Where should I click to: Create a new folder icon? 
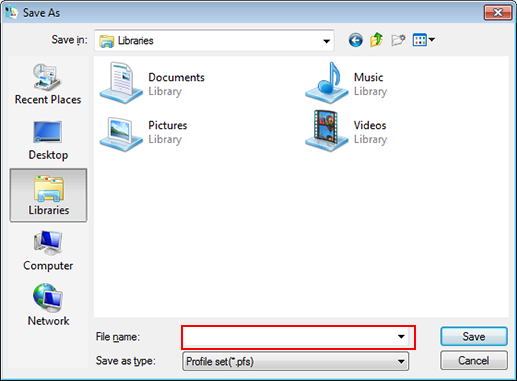coord(398,40)
